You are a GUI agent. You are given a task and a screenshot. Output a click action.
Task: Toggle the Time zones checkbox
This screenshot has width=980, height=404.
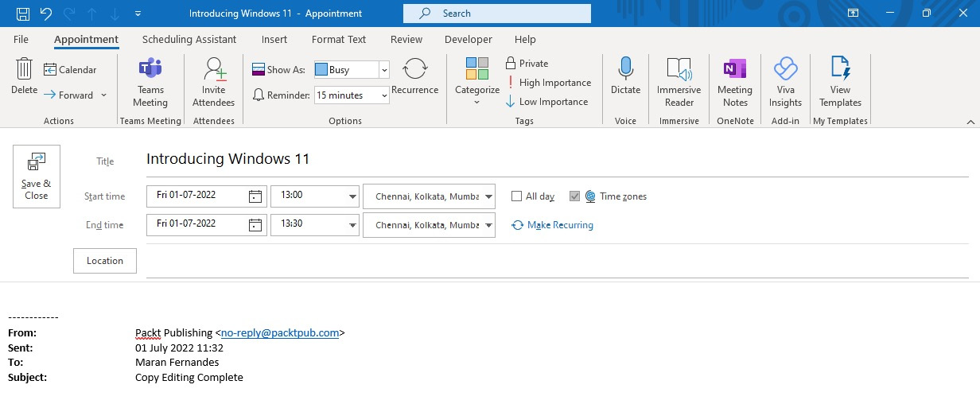click(x=575, y=196)
